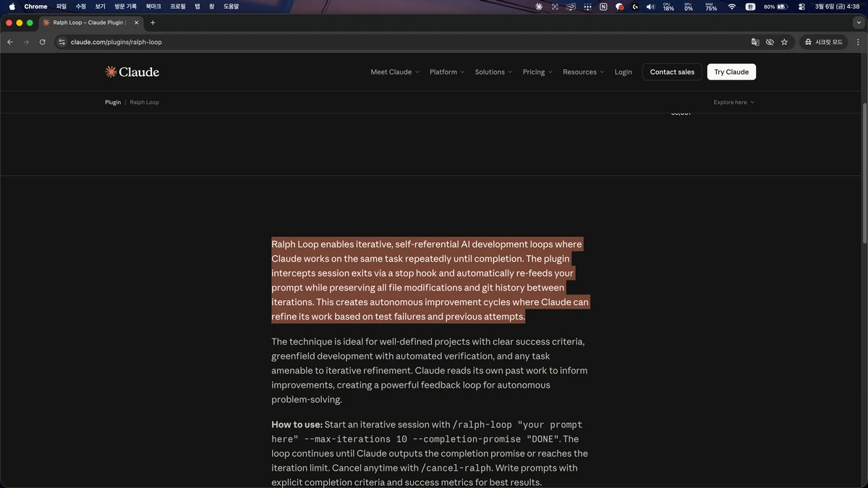The image size is (868, 488).
Task: Click the translate page icon in address bar
Action: (755, 42)
